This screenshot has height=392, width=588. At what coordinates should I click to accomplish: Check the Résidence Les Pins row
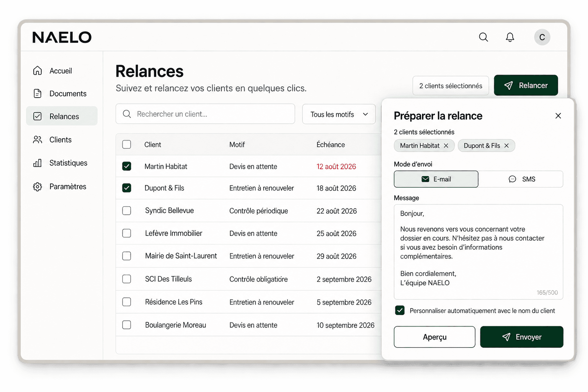click(127, 302)
